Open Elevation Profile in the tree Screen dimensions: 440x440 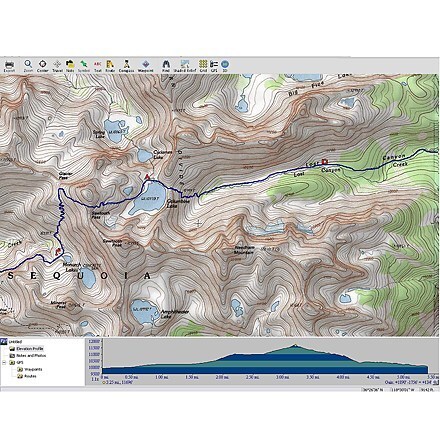pos(30,349)
